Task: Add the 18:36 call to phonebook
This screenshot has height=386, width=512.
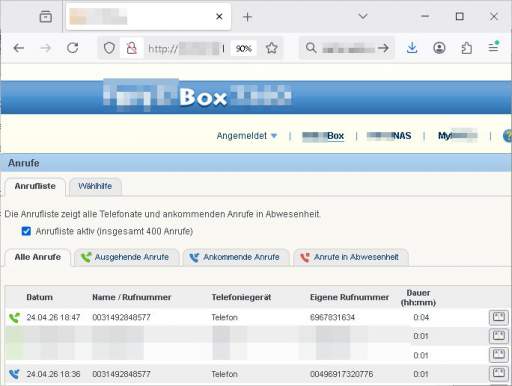Action: pyautogui.click(x=499, y=374)
